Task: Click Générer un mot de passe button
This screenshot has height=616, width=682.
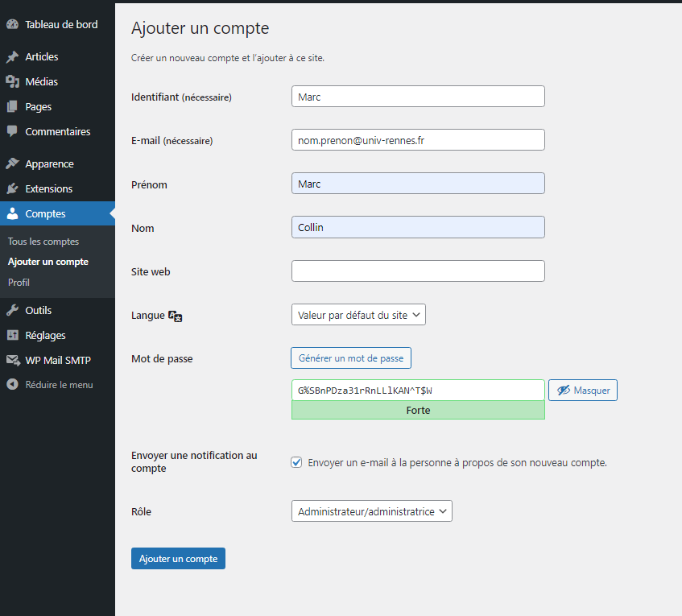Action: (x=351, y=358)
